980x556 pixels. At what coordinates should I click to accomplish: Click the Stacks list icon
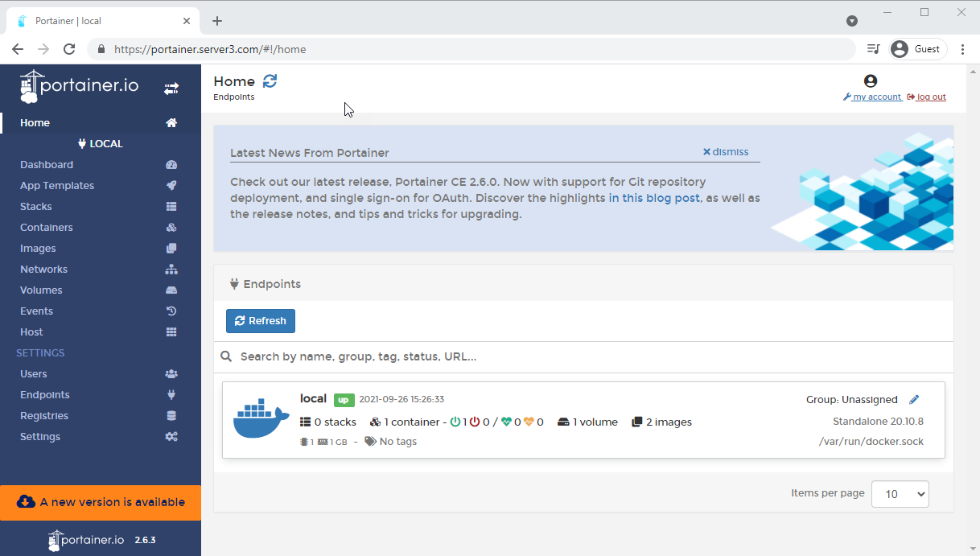(171, 207)
